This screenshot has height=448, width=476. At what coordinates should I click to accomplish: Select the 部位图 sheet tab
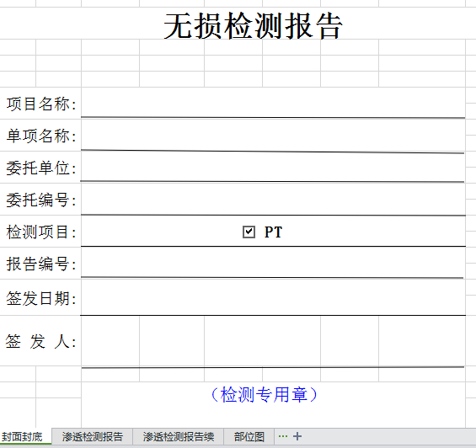point(249,437)
